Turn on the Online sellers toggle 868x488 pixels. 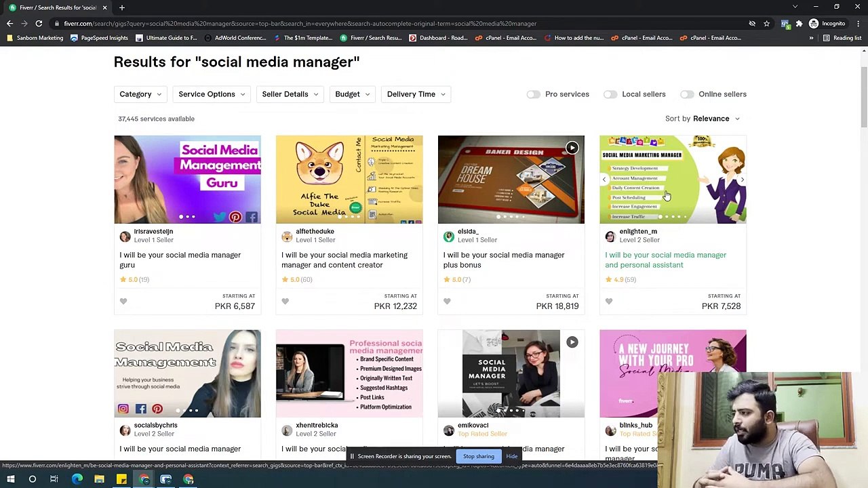click(x=687, y=94)
